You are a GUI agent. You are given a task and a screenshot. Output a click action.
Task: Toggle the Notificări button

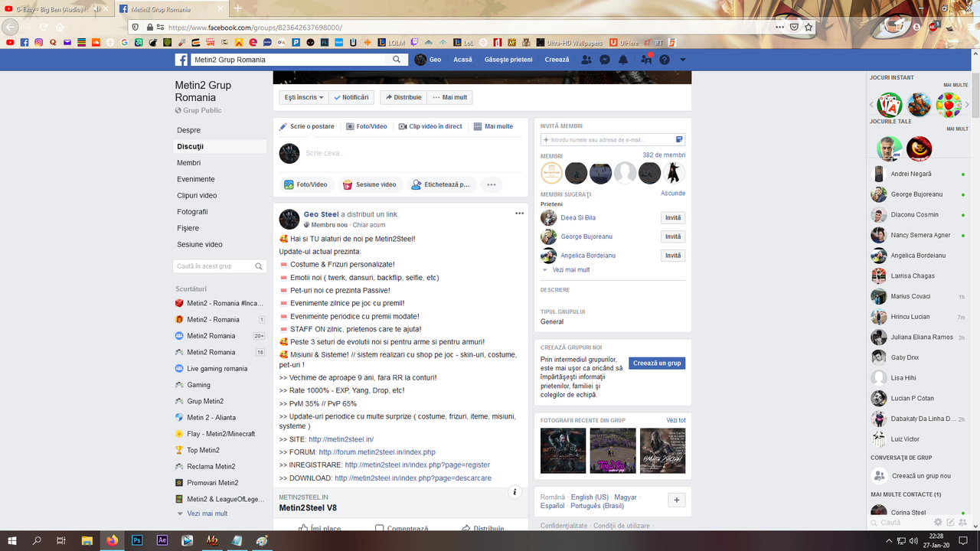pyautogui.click(x=352, y=97)
